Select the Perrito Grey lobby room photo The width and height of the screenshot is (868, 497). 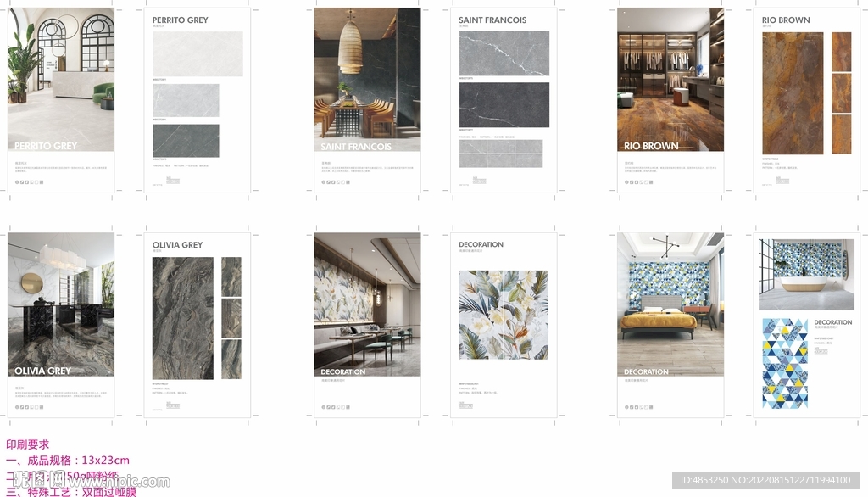(x=61, y=79)
